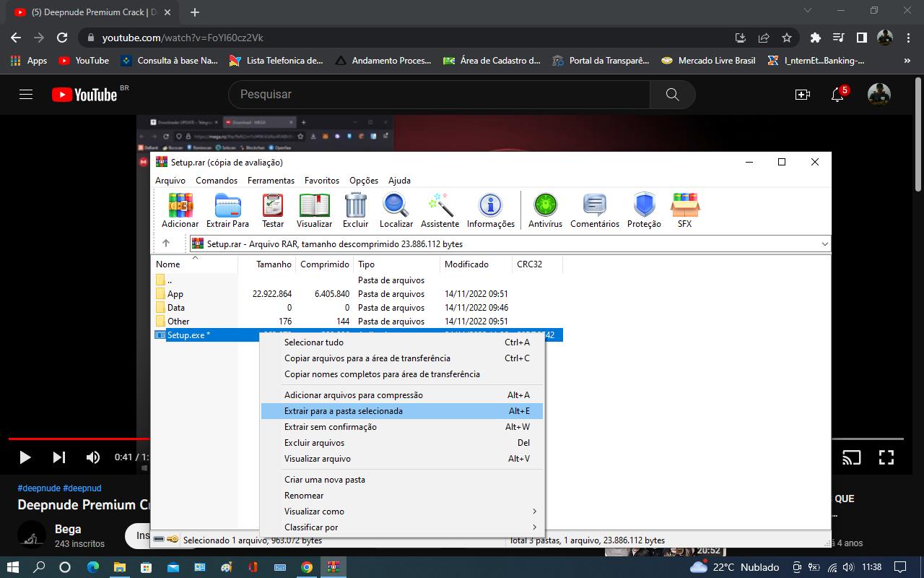Screen dimensions: 924x578
Task: Click the red video progress bar
Action: [79, 439]
